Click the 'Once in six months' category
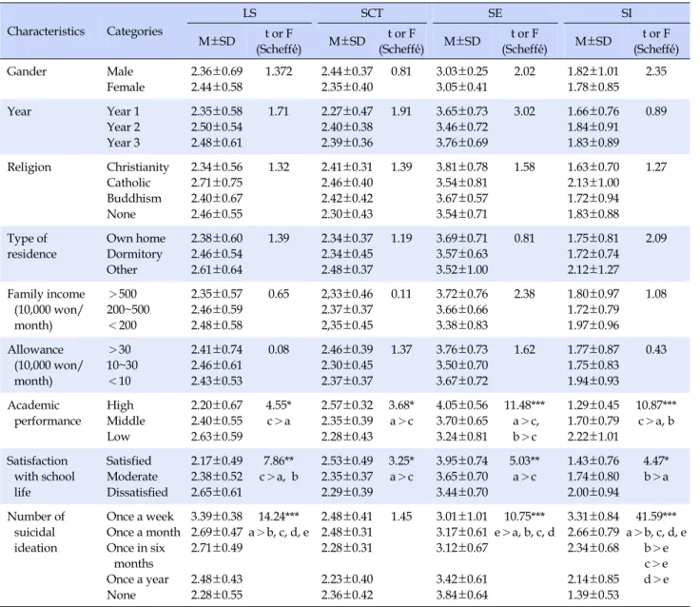 coord(136,556)
